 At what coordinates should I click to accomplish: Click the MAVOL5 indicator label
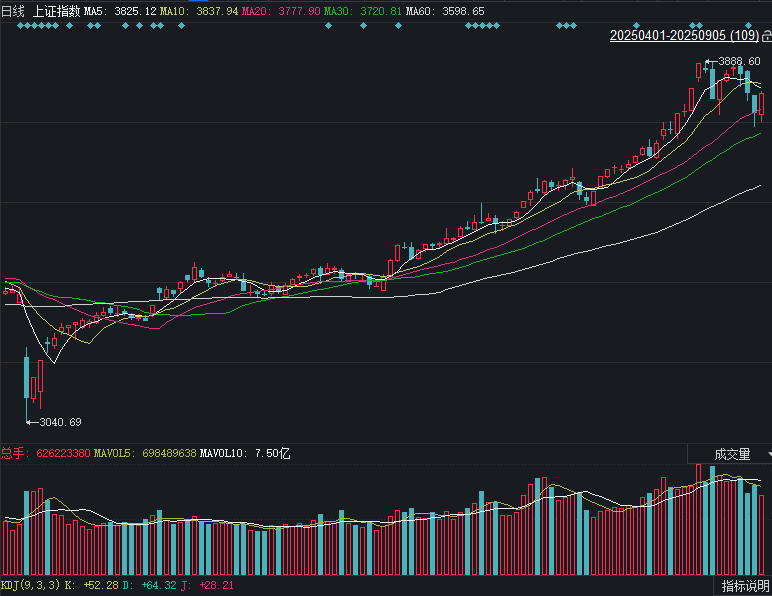click(112, 453)
